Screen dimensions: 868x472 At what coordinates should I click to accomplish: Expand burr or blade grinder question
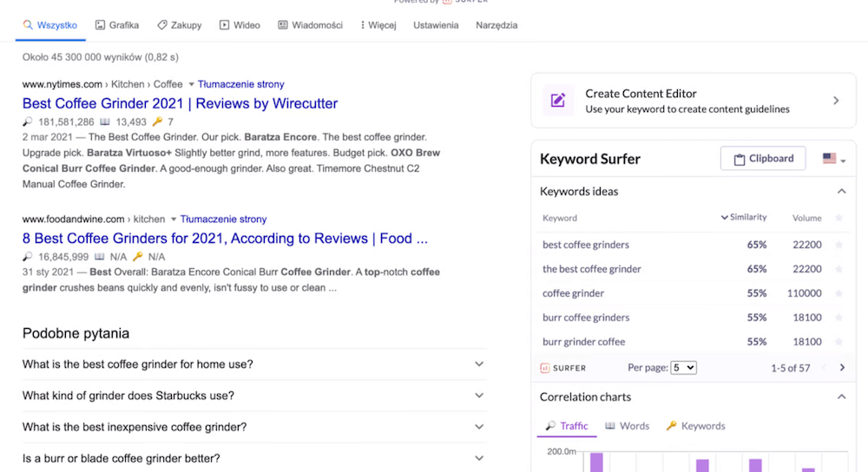pyautogui.click(x=254, y=458)
